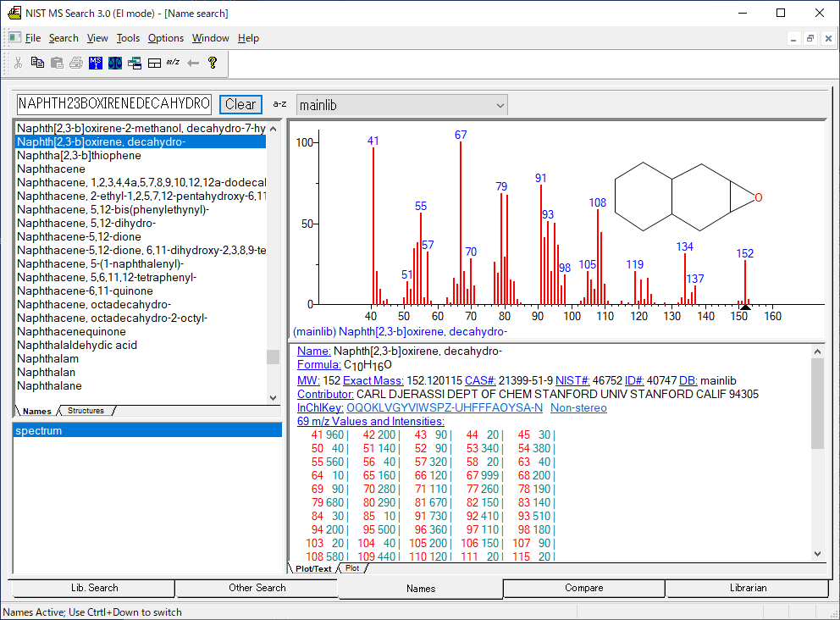Switch to Structures tab under names list

pos(86,411)
